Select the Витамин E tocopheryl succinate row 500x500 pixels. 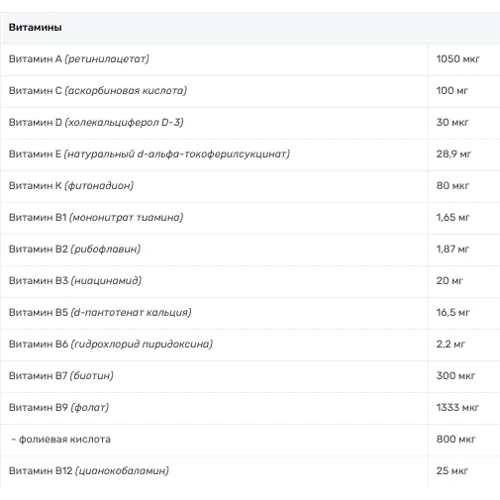coord(250,154)
